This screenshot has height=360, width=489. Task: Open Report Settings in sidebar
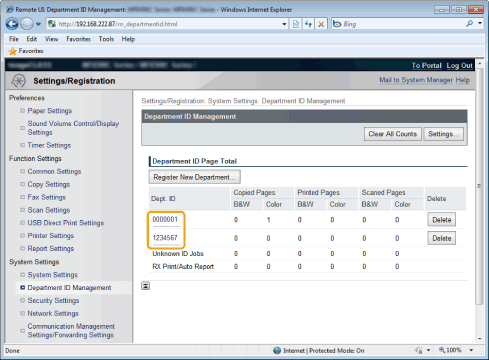pos(51,249)
